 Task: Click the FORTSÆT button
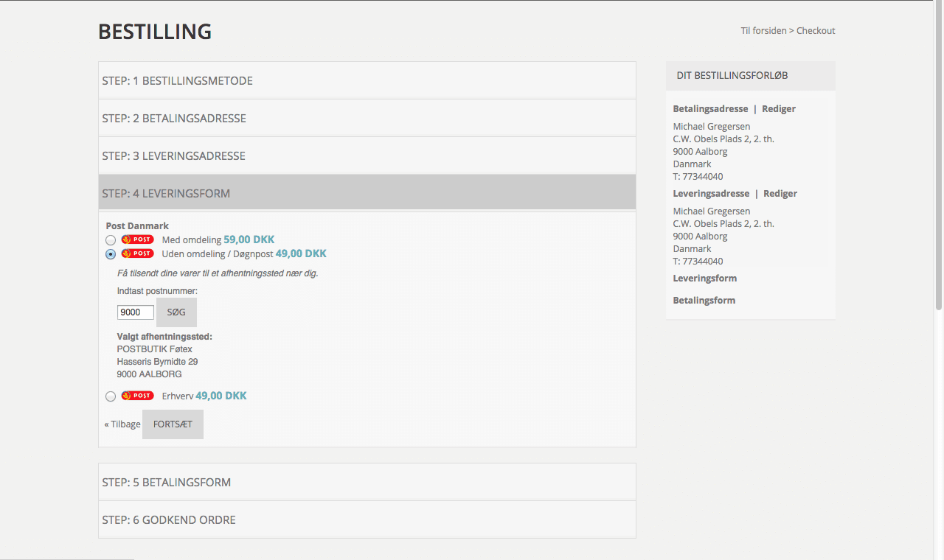click(173, 424)
